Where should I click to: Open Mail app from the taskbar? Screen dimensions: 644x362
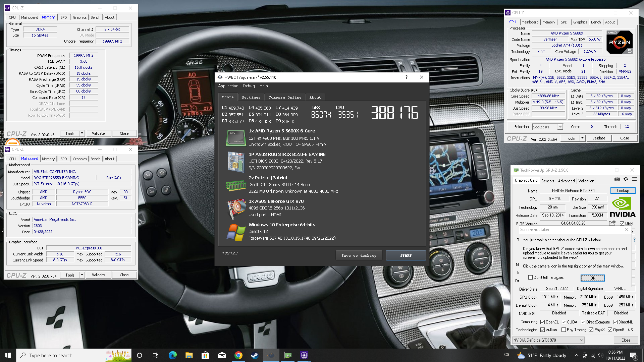[222, 355]
